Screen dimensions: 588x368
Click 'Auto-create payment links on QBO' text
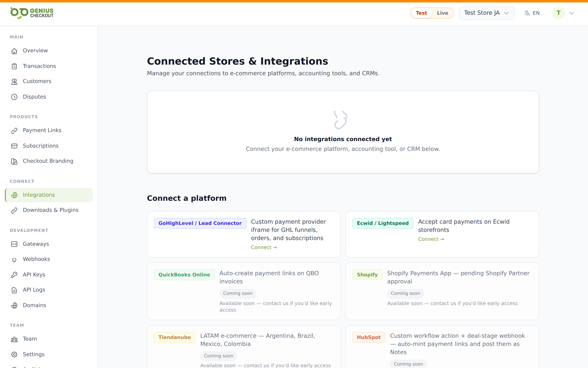coord(269,277)
